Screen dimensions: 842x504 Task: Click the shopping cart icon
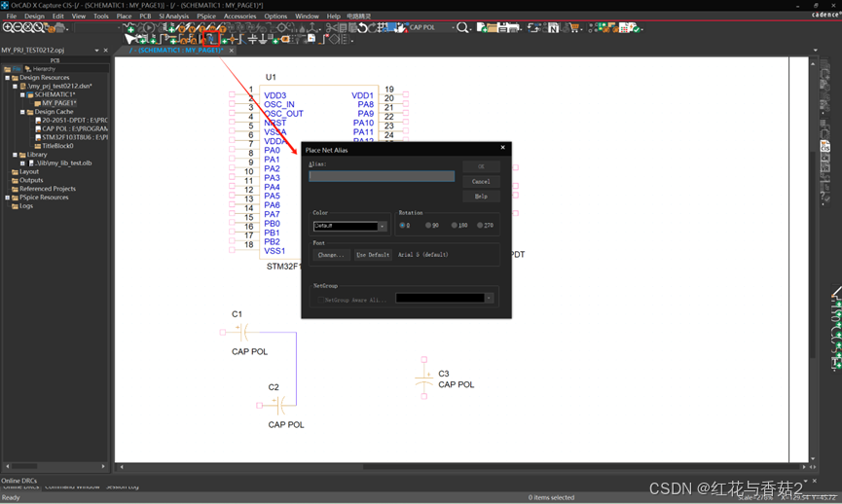click(575, 27)
